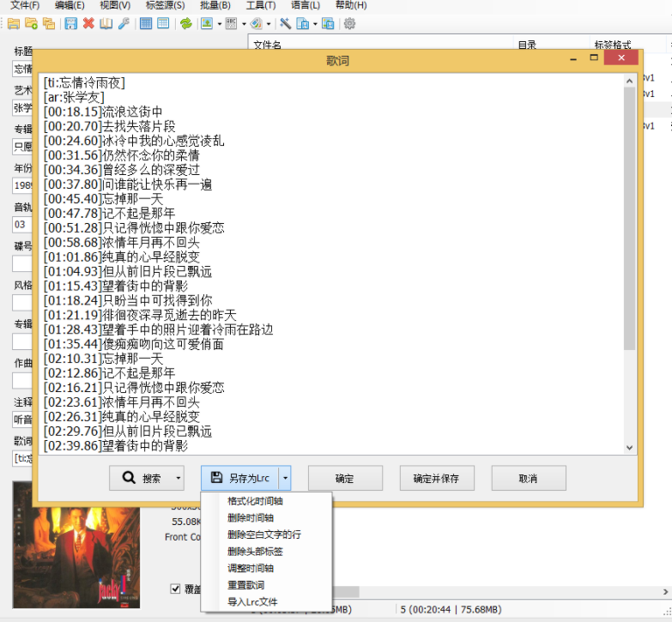Click the open book toolbar icon
Screen dimensions: 672x622
[106, 23]
